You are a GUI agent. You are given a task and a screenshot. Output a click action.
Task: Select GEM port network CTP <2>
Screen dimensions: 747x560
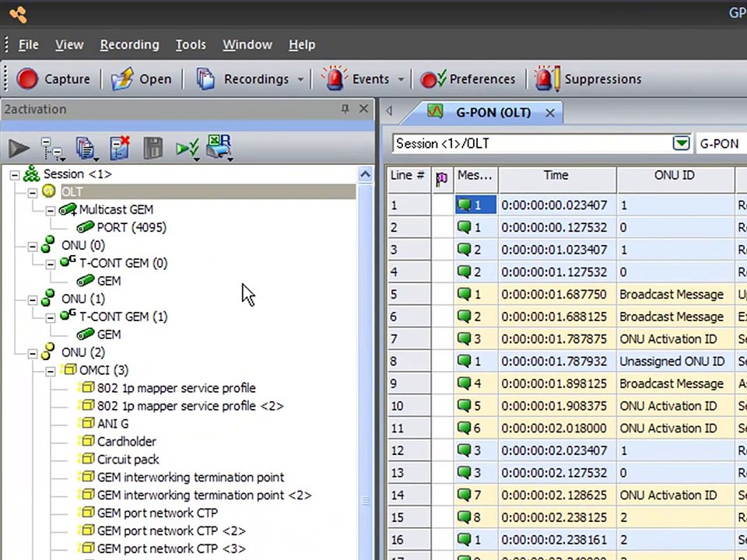171,531
